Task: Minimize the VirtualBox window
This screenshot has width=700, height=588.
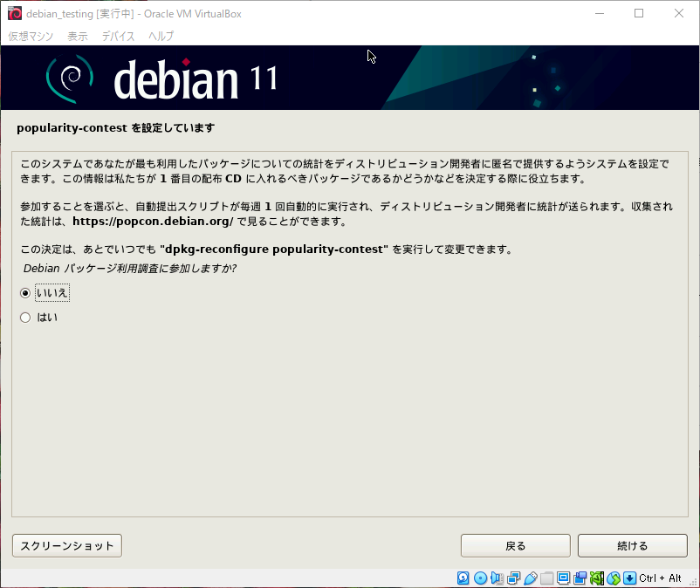Action: click(x=600, y=13)
